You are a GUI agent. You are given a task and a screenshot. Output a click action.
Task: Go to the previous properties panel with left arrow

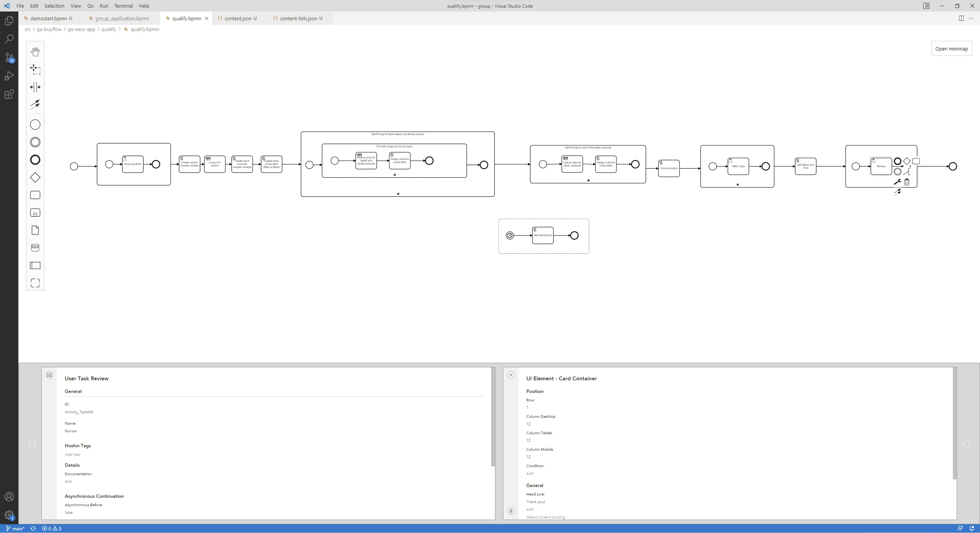click(x=32, y=443)
